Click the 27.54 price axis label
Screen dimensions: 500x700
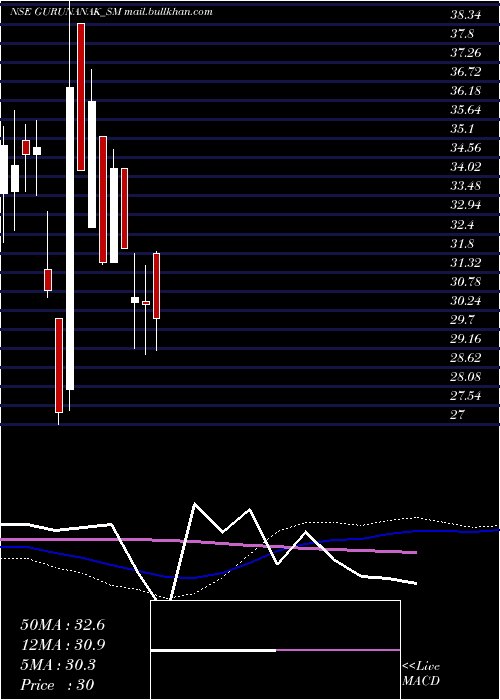click(x=466, y=396)
